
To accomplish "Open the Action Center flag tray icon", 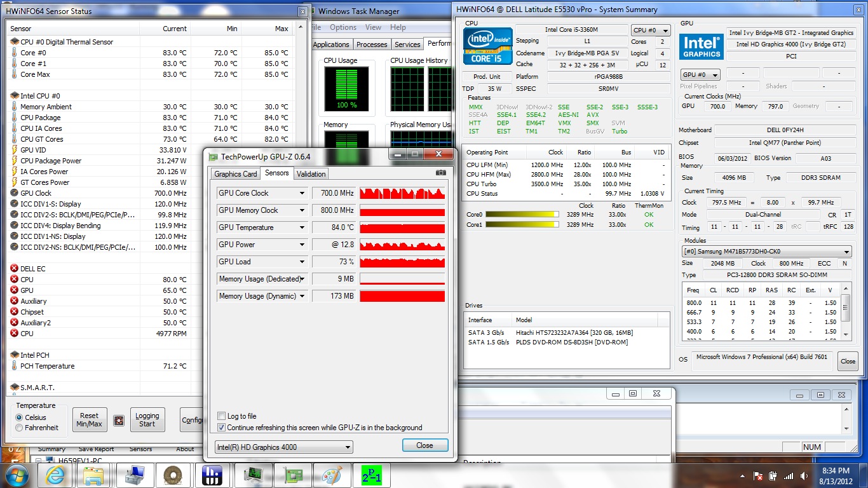I will click(758, 476).
